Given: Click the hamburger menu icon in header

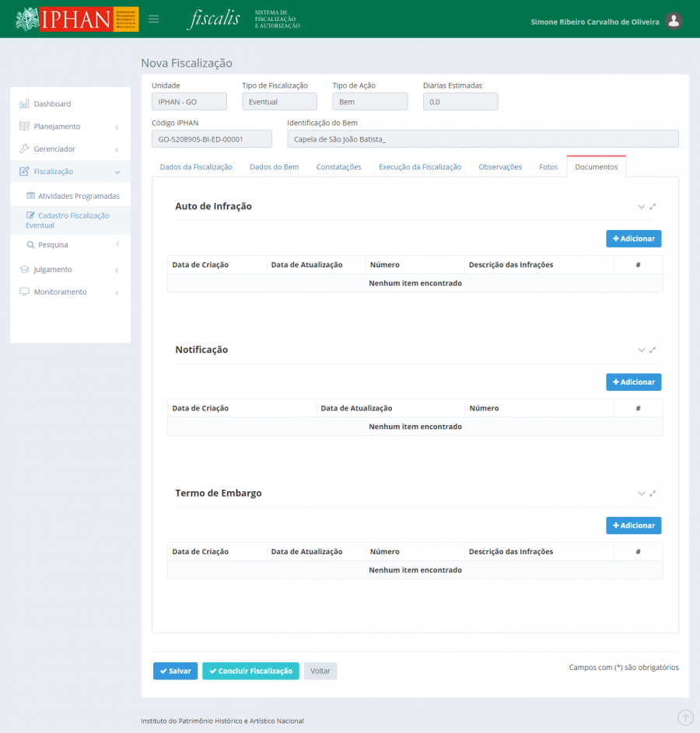Looking at the screenshot, I should (x=154, y=19).
